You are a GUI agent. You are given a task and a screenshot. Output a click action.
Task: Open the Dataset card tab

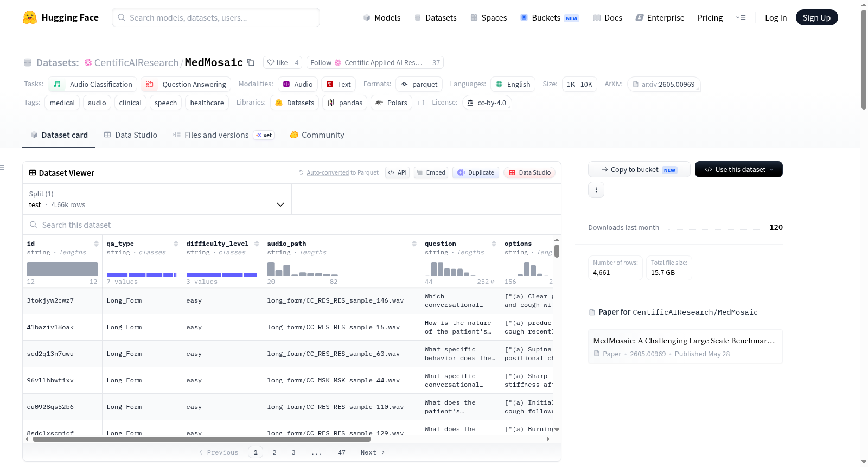(59, 135)
